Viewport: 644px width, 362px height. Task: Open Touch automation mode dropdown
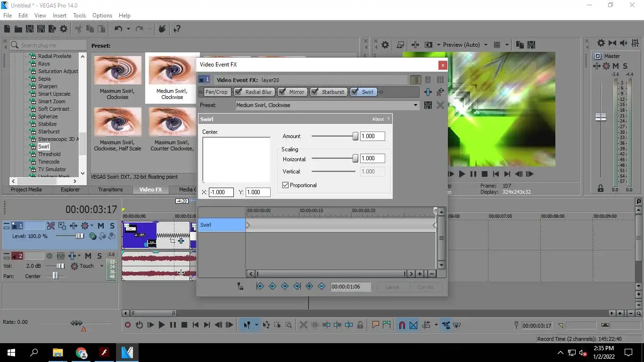(101, 266)
